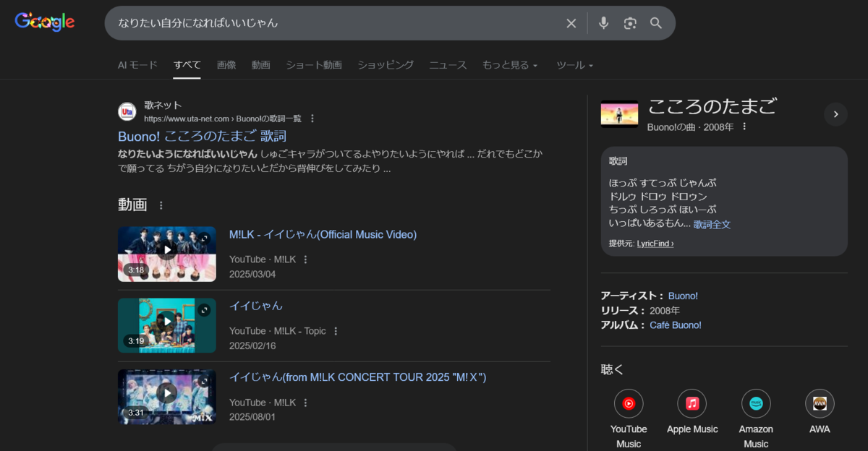Open Buono! こころのたまご 歌詞 result link
The width and height of the screenshot is (868, 451).
(x=203, y=136)
